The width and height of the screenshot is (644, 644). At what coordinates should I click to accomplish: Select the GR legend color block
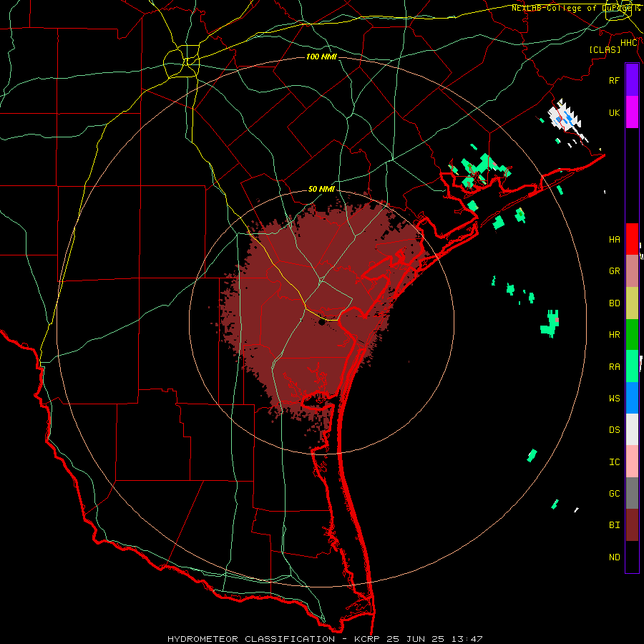click(x=632, y=271)
